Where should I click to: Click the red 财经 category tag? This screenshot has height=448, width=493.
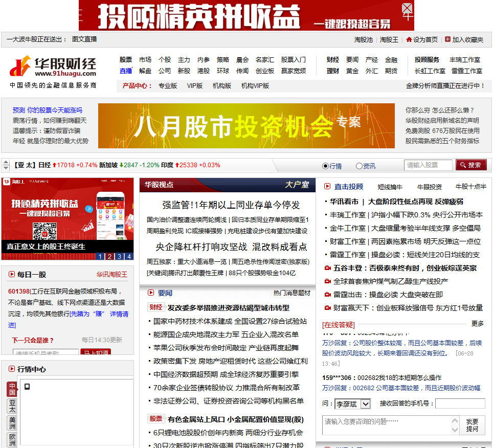click(x=155, y=307)
